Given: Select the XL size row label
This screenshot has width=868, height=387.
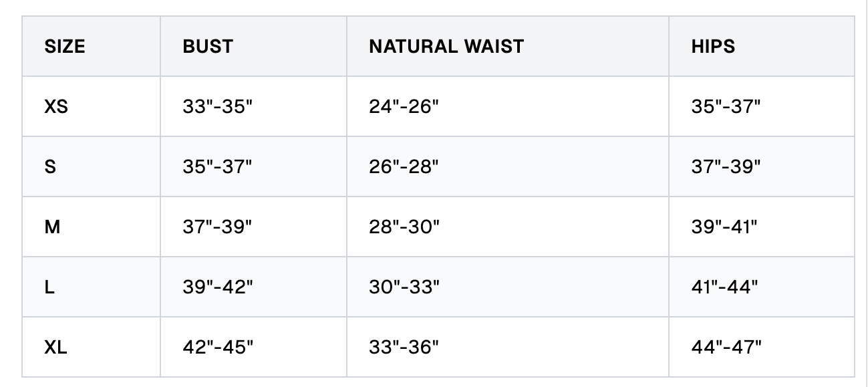Looking at the screenshot, I should (x=56, y=348).
